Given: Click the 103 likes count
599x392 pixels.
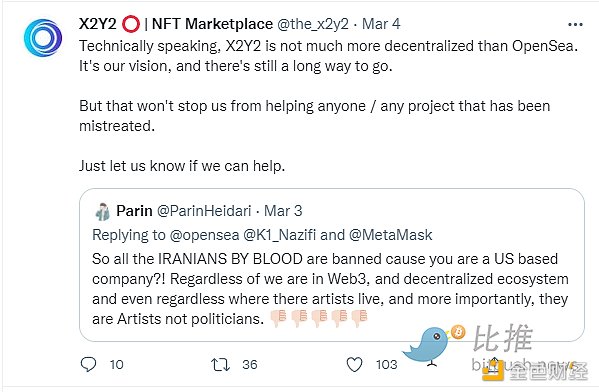Looking at the screenshot, I should coord(387,364).
